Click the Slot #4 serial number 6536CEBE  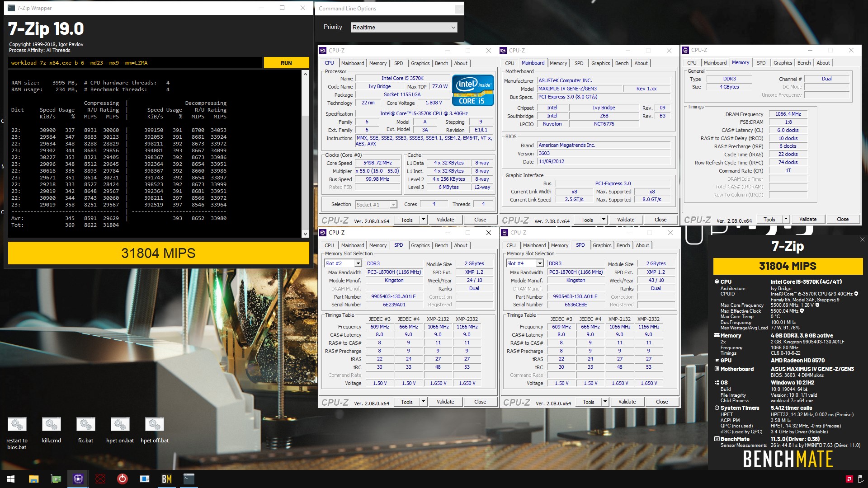pos(576,305)
